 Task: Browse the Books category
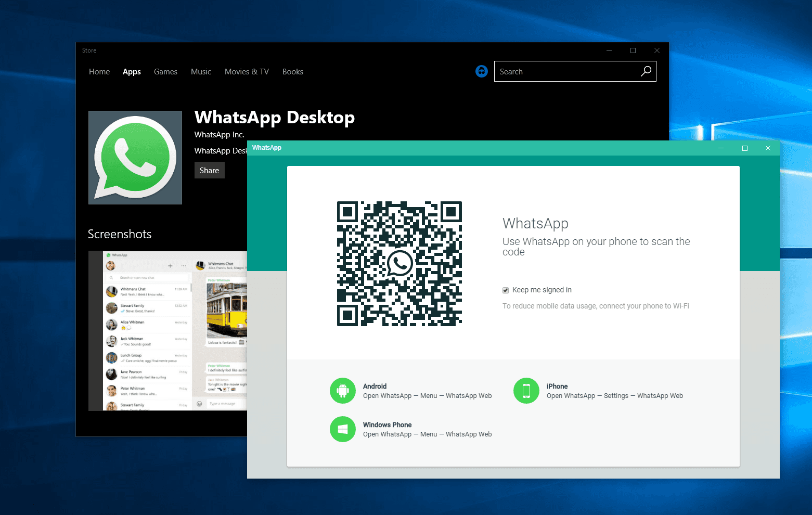(292, 71)
